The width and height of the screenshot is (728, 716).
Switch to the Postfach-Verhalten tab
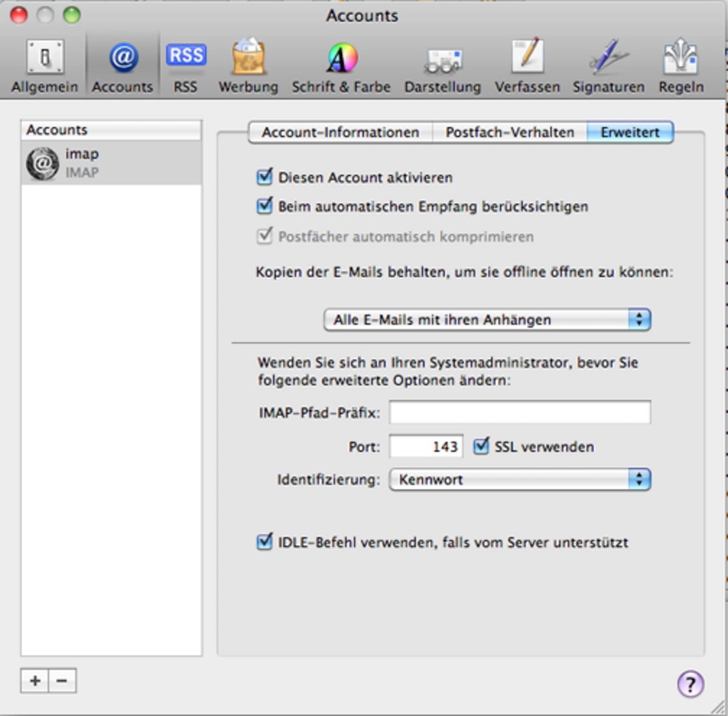(510, 132)
